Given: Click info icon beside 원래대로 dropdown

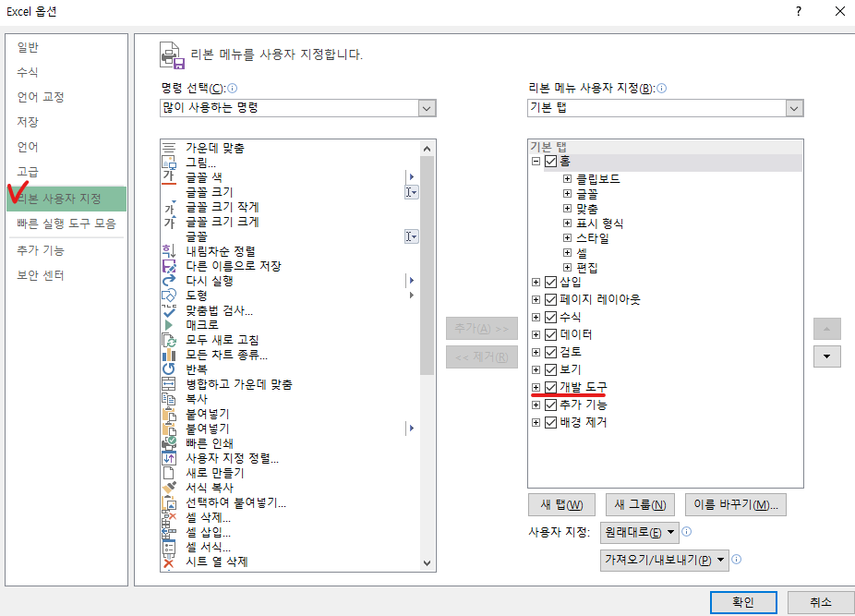Looking at the screenshot, I should pyautogui.click(x=687, y=531).
